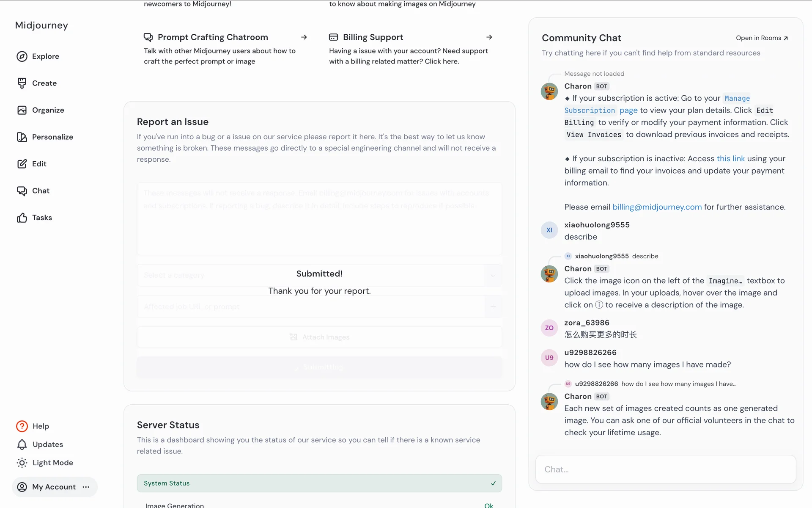This screenshot has height=508, width=812.
Task: Click the Edit pencil icon
Action: [22, 164]
